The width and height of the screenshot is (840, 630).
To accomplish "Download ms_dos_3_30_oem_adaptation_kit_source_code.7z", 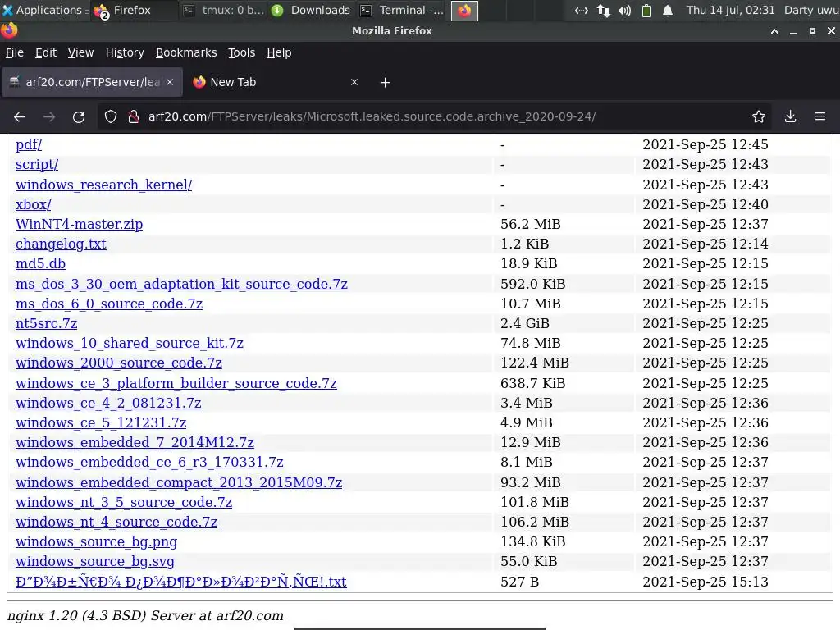I will tap(181, 284).
